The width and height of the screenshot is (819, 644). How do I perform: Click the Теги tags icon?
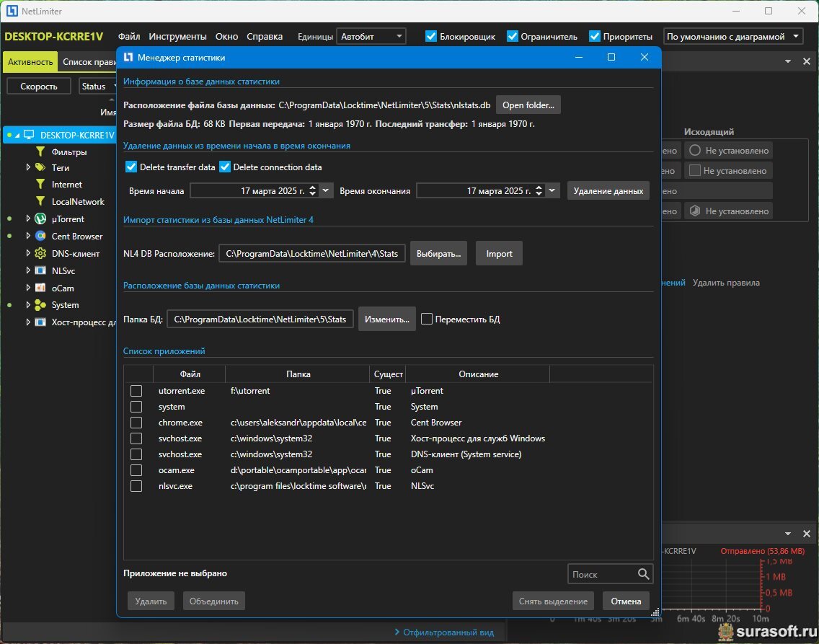tap(40, 167)
